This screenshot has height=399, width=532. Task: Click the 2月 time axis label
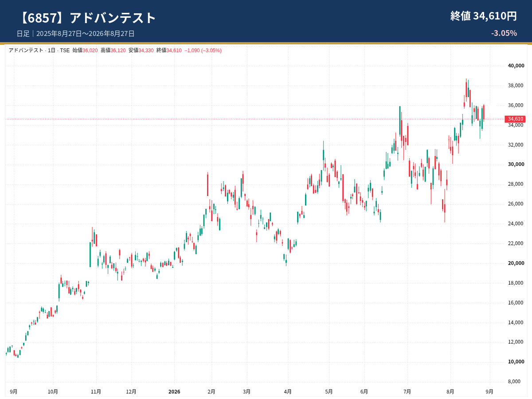(211, 391)
